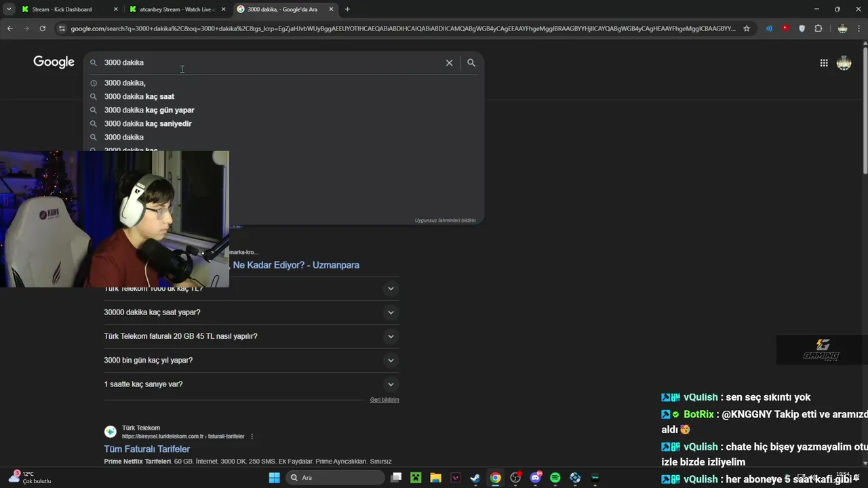This screenshot has width=868, height=488.
Task: Open Steam from the taskbar
Action: pyautogui.click(x=475, y=478)
